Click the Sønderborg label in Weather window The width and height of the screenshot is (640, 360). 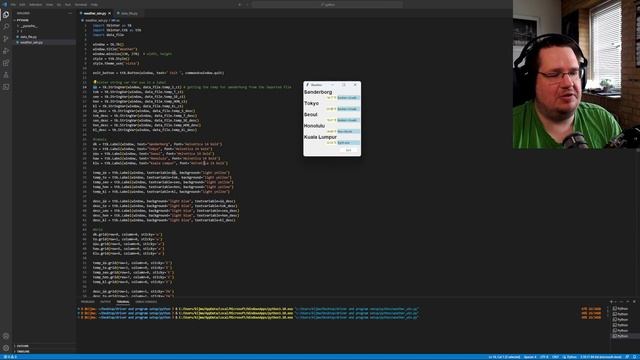[318, 92]
